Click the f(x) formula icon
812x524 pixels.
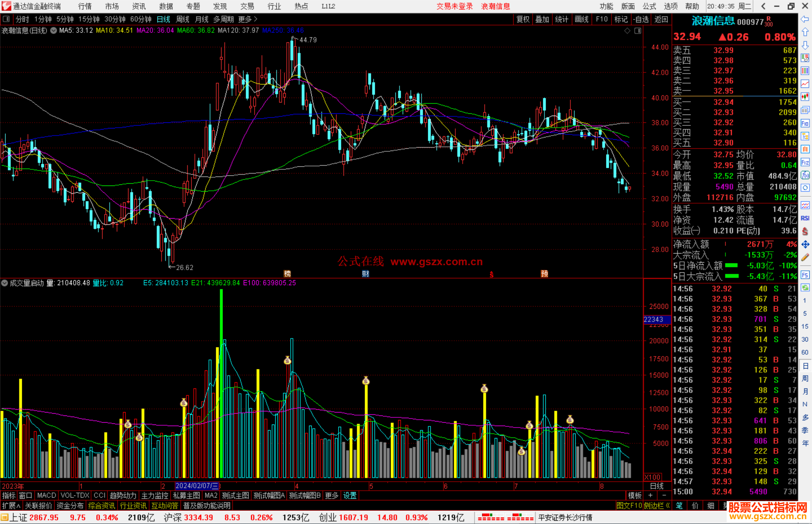[x=805, y=175]
